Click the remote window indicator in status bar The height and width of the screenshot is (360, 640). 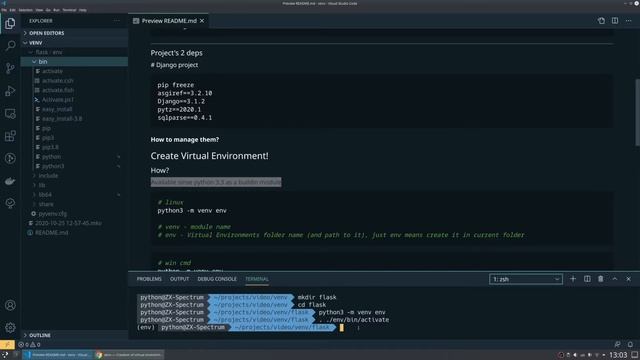pos(7,344)
